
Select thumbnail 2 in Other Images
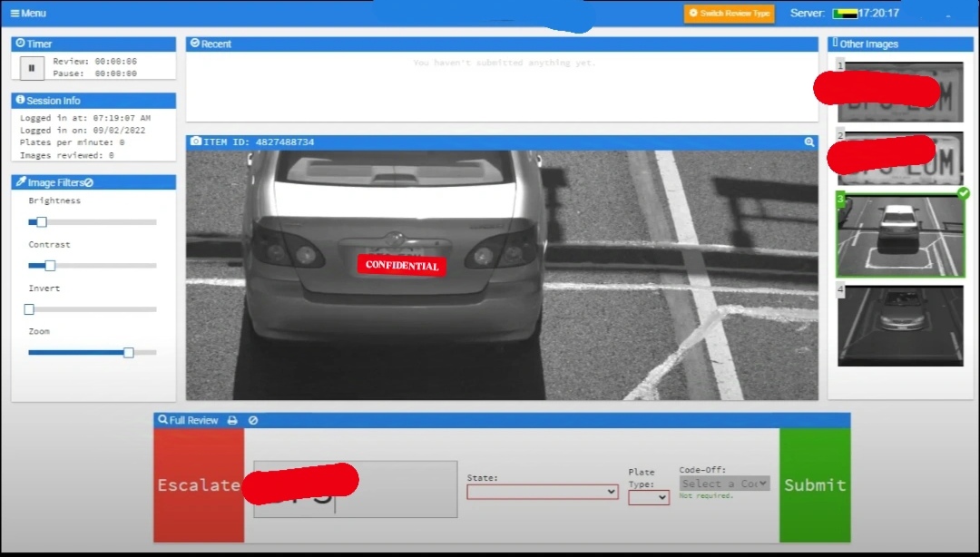click(x=900, y=158)
